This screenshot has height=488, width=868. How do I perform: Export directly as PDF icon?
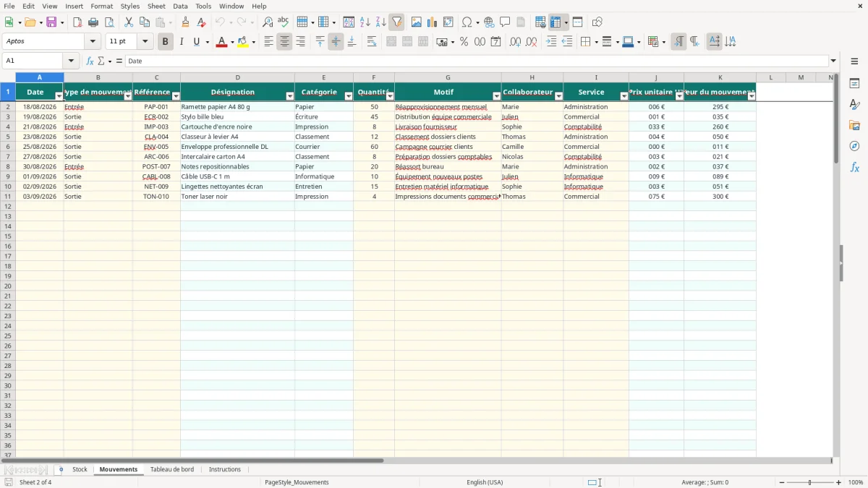pos(77,22)
